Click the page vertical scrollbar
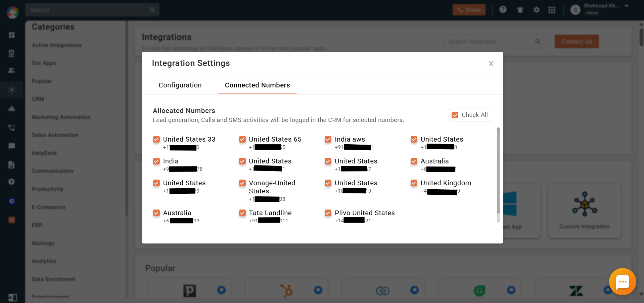Viewport: 644px width, 303px height. tap(641, 37)
